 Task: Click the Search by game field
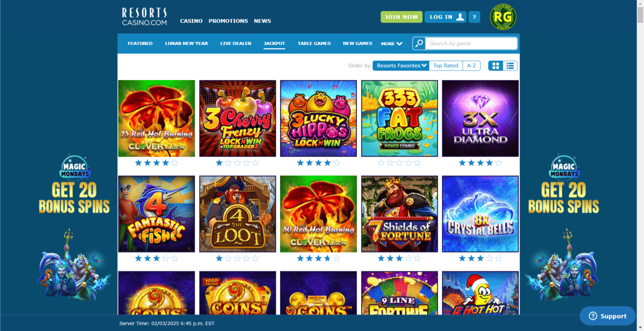point(472,44)
